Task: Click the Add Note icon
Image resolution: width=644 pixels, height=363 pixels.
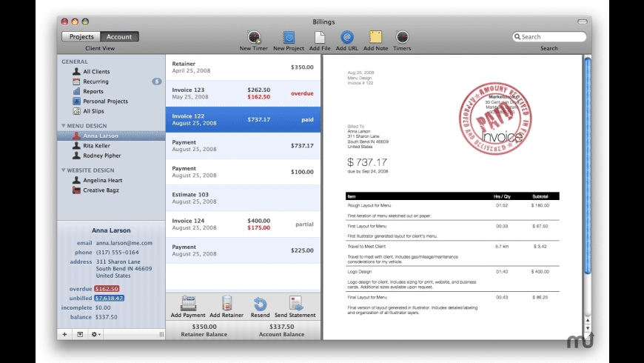Action: 375,37
